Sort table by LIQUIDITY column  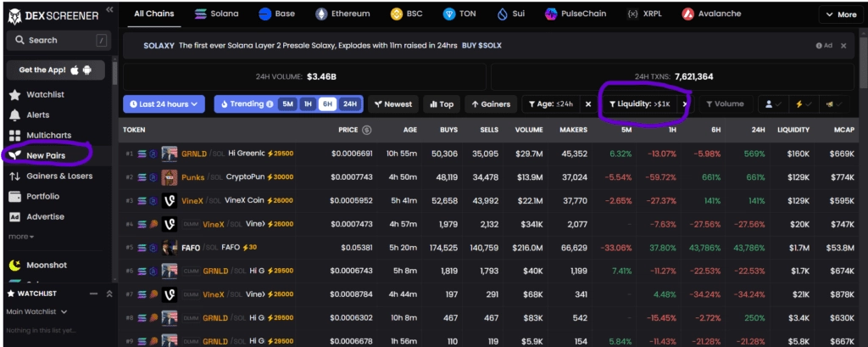pos(792,130)
